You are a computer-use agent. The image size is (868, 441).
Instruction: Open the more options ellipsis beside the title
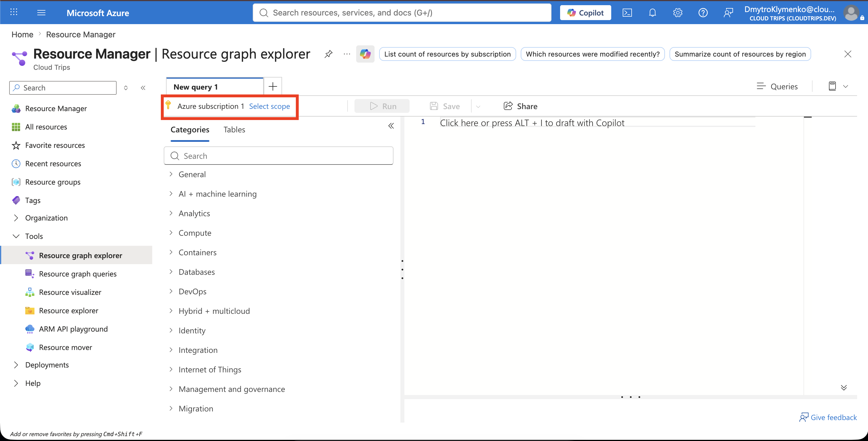347,54
